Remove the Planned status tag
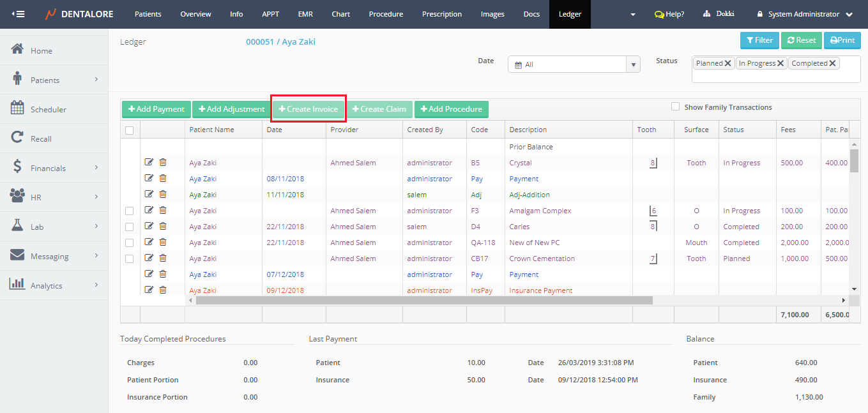The image size is (868, 413). coord(728,64)
